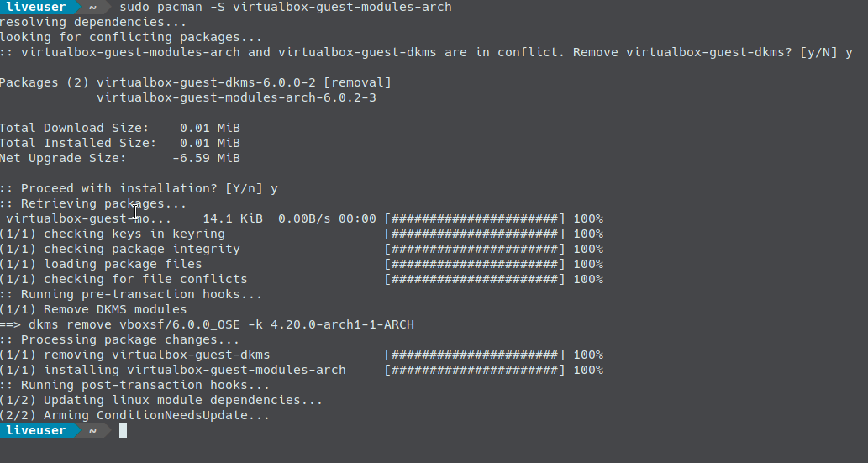
Task: Click 100% beside "checking for file conflicts"
Action: (x=588, y=279)
